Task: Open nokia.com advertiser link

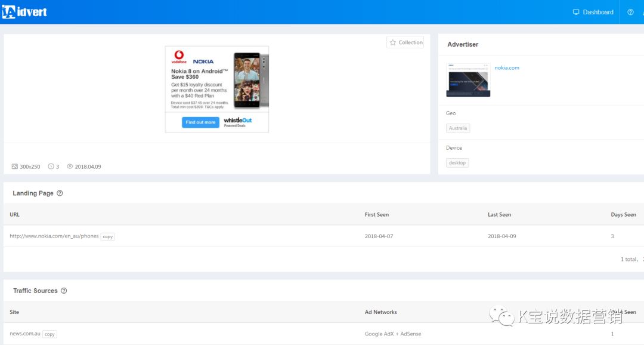Action: (507, 68)
